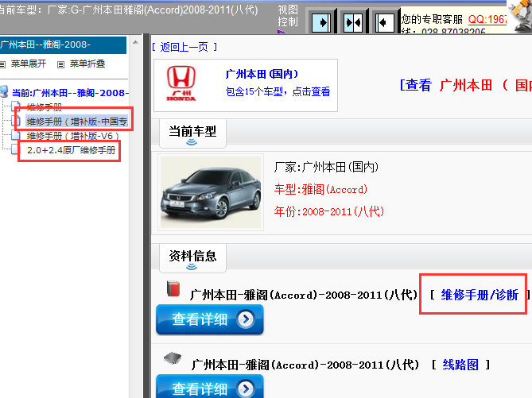Click the expand-left view control arrow button
The image size is (532, 398).
coord(385,23)
